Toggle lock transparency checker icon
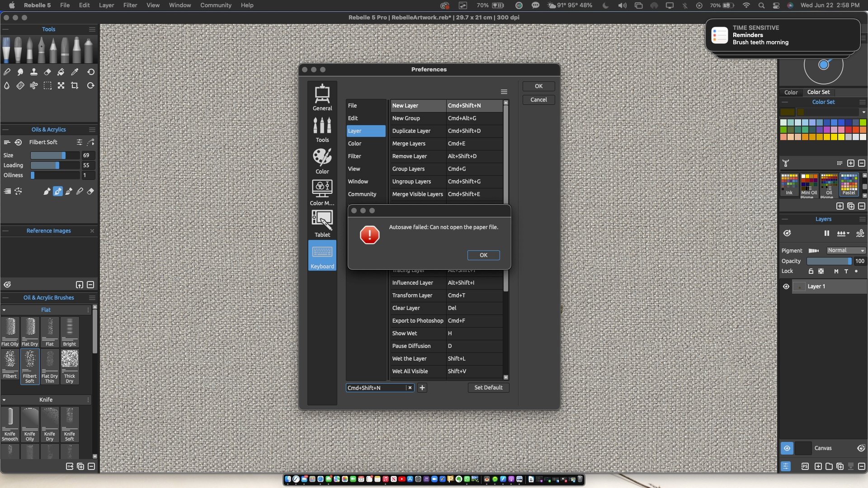Image resolution: width=868 pixels, height=488 pixels. pos(821,271)
